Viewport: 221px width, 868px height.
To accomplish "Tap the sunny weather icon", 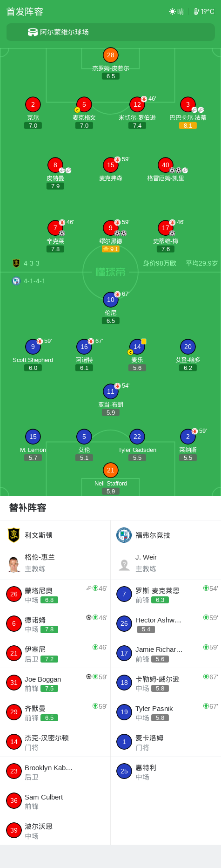I will click(173, 12).
